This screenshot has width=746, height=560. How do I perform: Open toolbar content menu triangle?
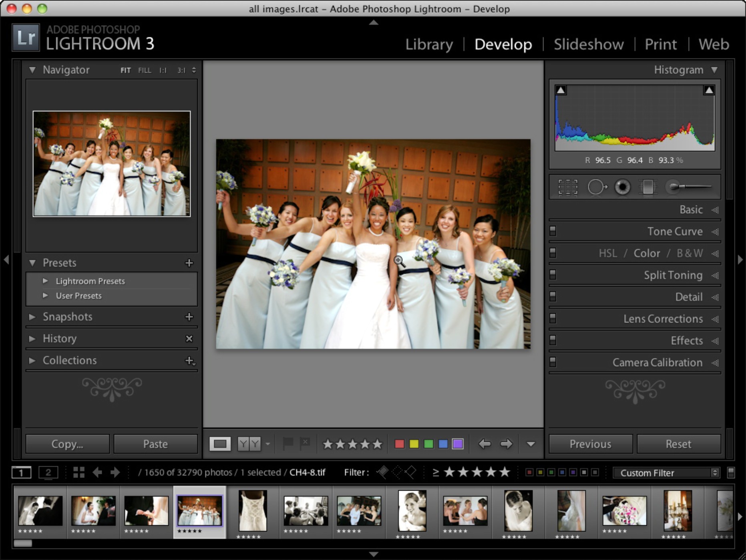(531, 444)
